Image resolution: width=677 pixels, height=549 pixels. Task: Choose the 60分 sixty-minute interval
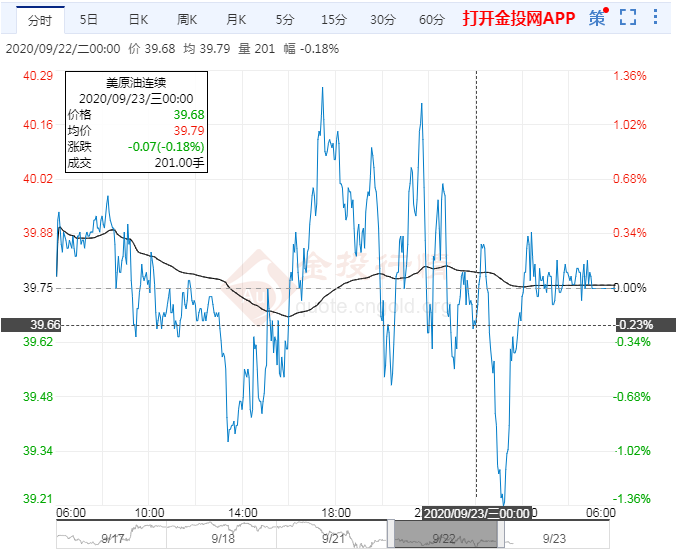tap(431, 19)
